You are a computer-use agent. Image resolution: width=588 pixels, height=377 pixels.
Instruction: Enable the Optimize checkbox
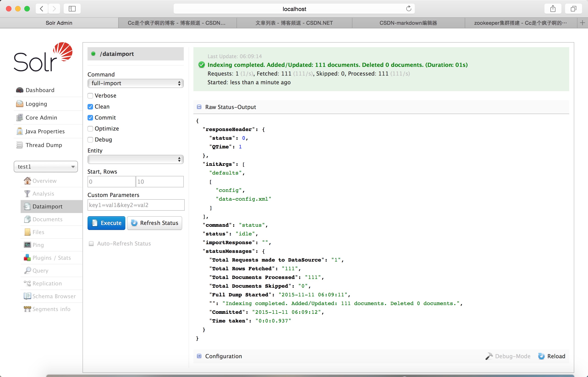coord(90,129)
